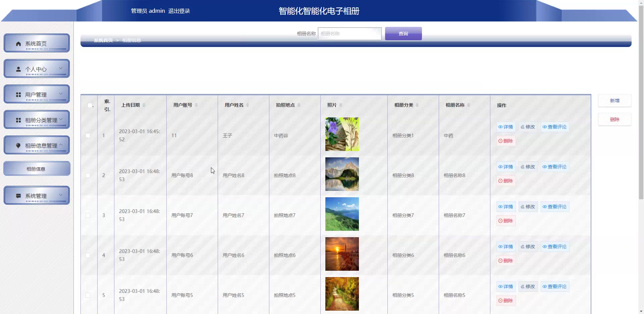This screenshot has width=644, height=314.
Task: Click 删除 for 相册名称5
Action: point(506,301)
